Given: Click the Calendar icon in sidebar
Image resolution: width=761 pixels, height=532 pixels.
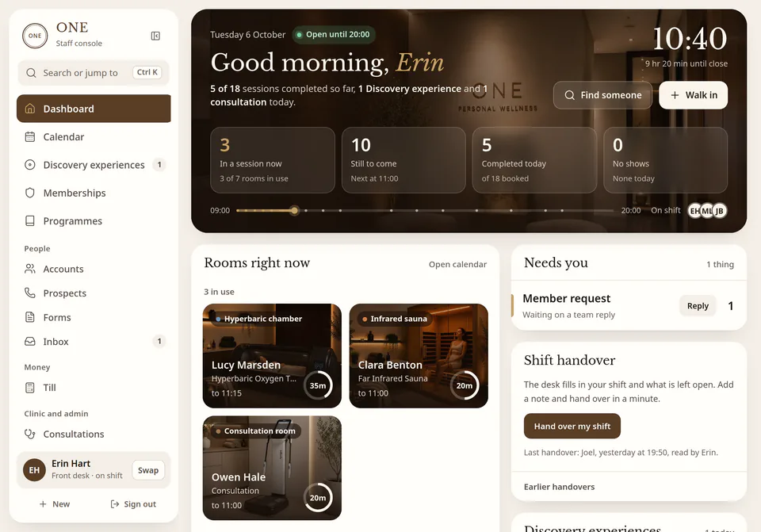Looking at the screenshot, I should (x=30, y=137).
